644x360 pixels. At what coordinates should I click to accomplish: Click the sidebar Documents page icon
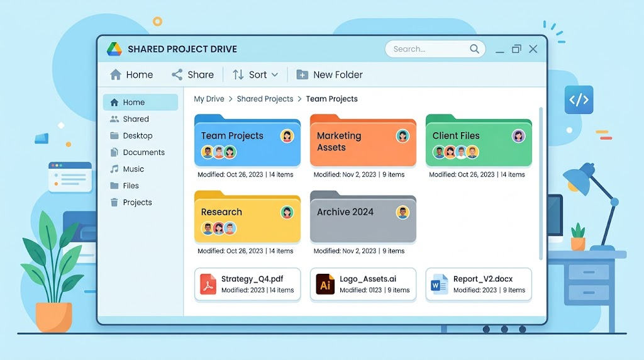pyautogui.click(x=114, y=152)
